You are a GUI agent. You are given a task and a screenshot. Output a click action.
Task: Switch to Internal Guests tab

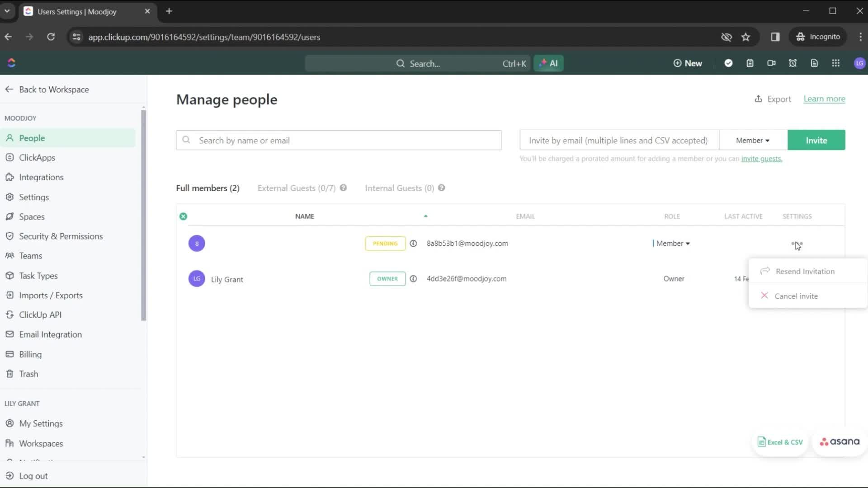tap(400, 187)
